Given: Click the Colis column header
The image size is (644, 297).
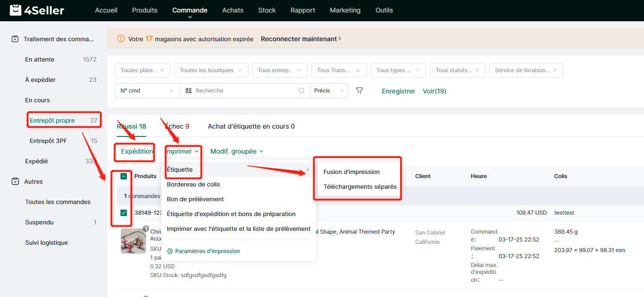Looking at the screenshot, I should tap(561, 176).
